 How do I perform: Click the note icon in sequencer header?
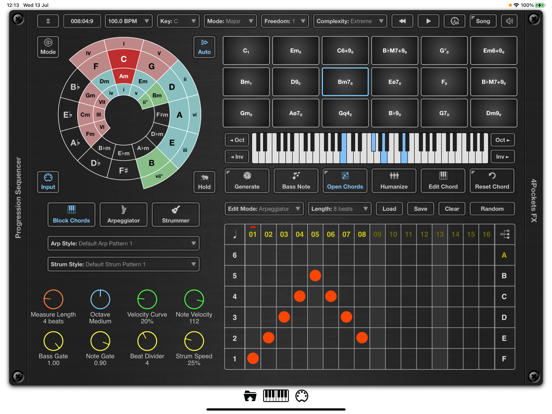235,234
